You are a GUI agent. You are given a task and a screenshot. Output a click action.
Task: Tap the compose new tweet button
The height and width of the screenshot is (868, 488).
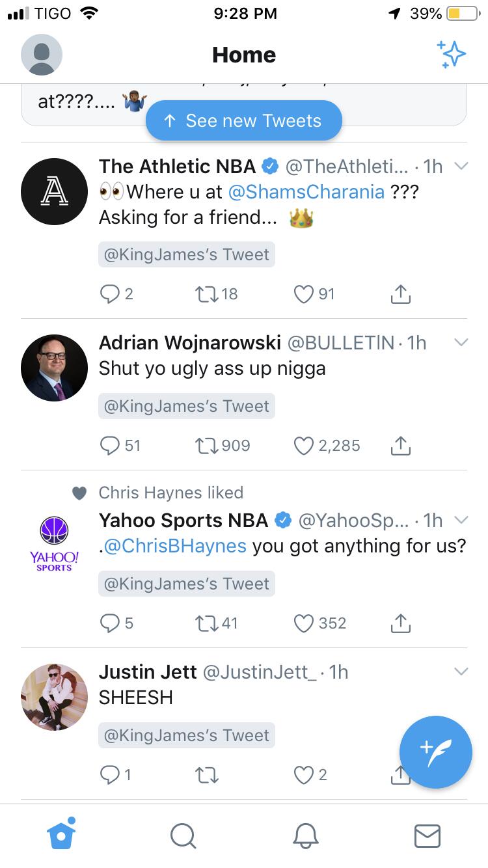tap(435, 752)
